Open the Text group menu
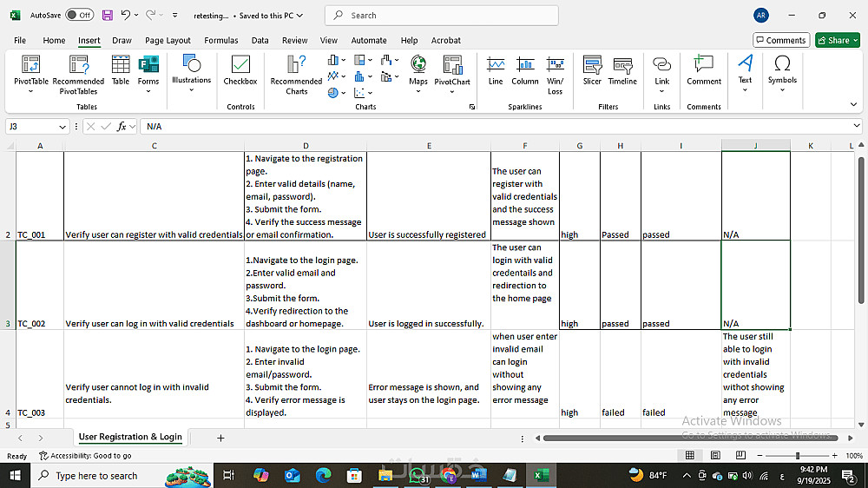This screenshot has width=868, height=488. click(x=745, y=73)
